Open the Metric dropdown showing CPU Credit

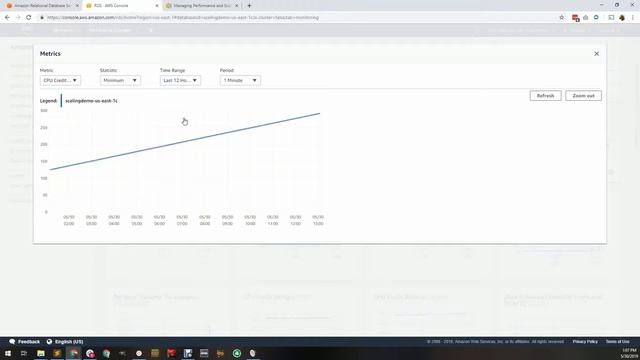(60, 80)
